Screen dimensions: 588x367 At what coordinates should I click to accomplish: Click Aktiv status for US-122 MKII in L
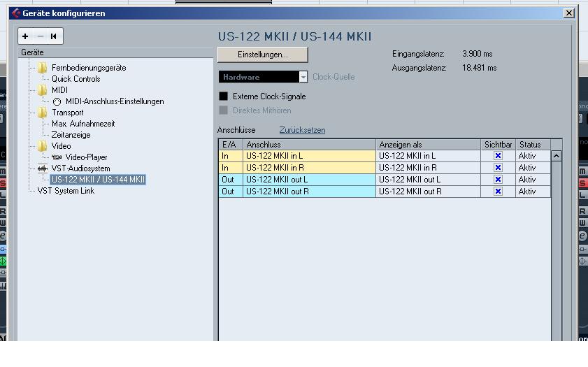point(533,156)
